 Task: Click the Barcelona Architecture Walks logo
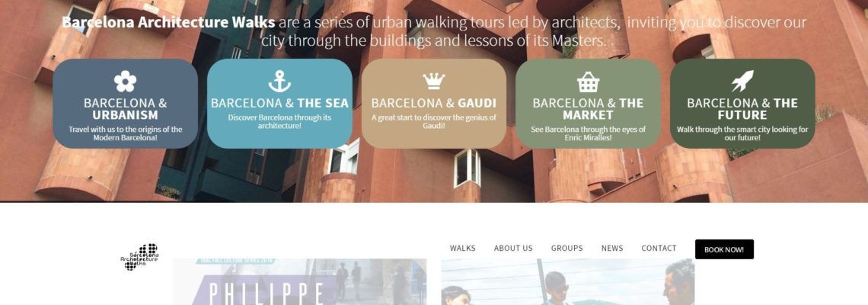click(139, 257)
